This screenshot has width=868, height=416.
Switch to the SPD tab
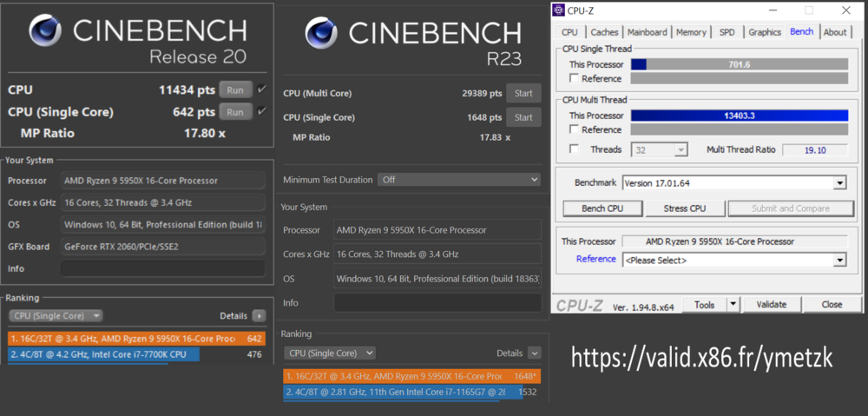(x=727, y=32)
